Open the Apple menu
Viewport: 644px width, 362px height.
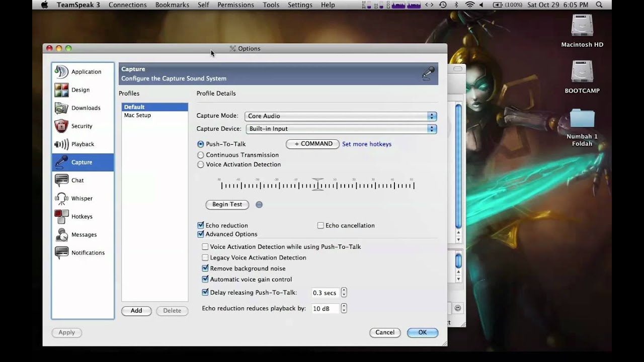44,5
